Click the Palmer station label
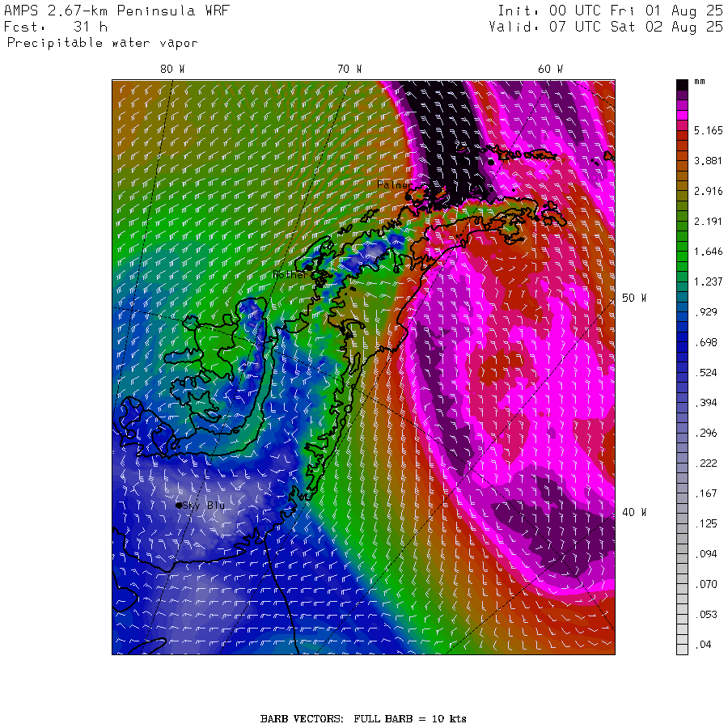 394,184
